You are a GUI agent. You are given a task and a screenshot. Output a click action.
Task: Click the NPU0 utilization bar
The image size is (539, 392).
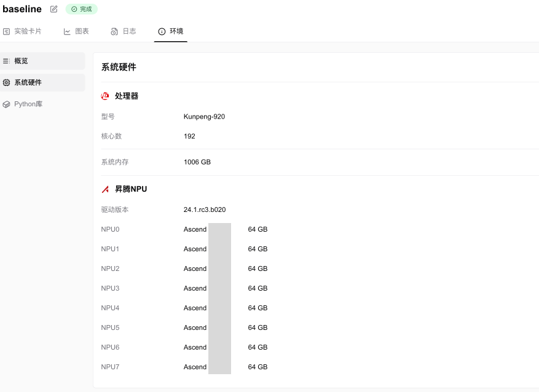[219, 229]
